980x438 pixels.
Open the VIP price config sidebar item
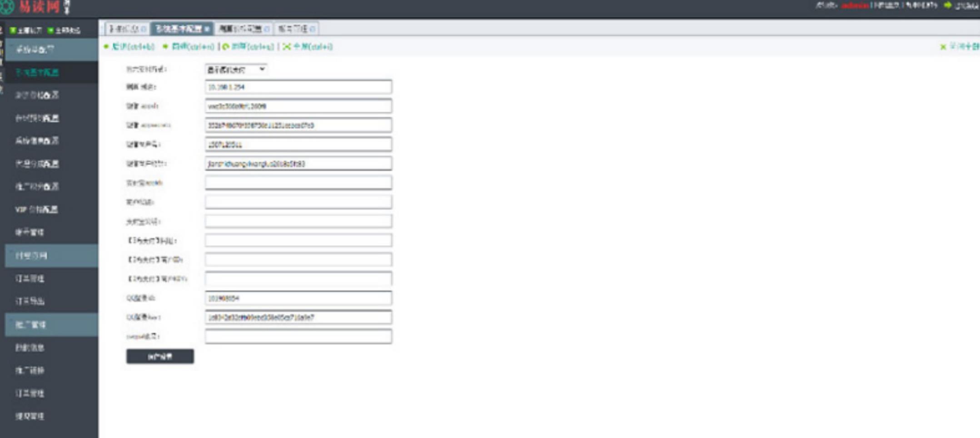(x=51, y=209)
